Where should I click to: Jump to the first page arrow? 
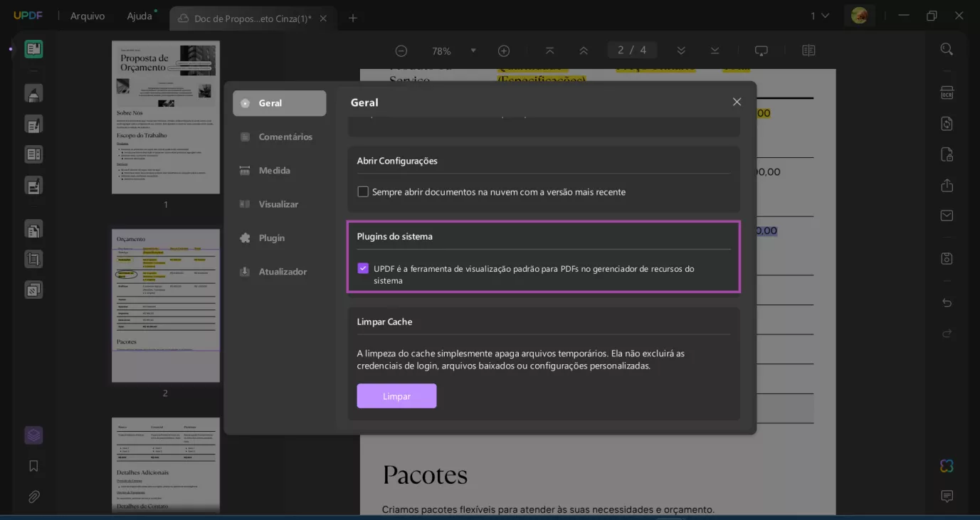pyautogui.click(x=549, y=51)
